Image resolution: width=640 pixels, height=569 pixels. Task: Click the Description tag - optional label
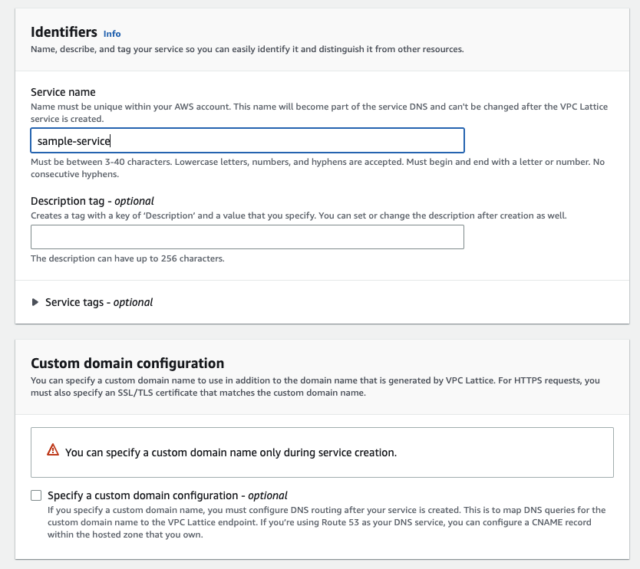coord(92,201)
